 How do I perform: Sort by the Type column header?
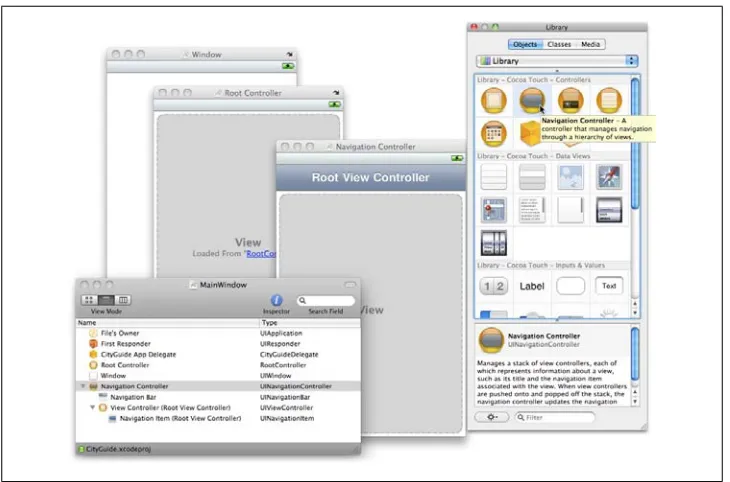click(310, 323)
